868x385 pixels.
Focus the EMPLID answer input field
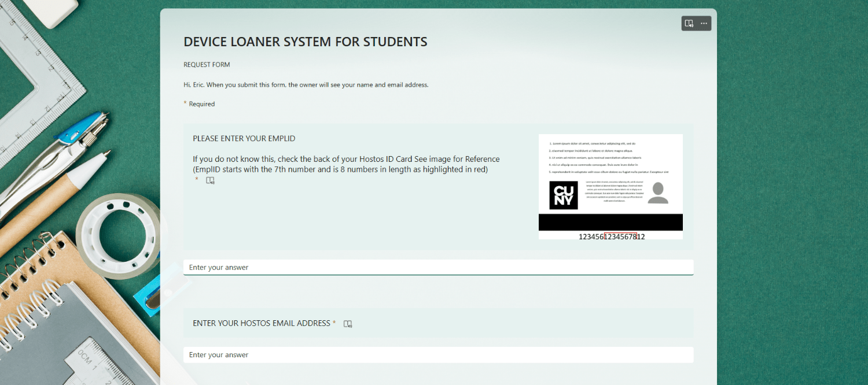click(x=438, y=267)
